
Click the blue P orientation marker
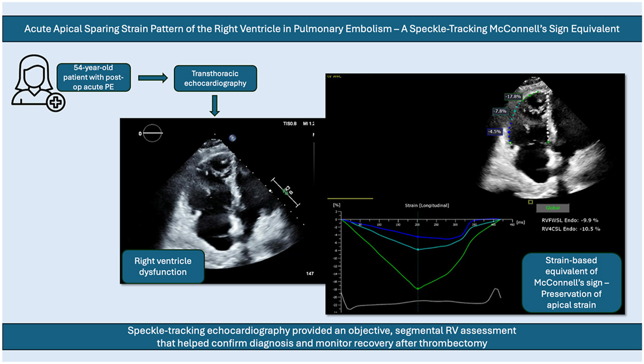[x=232, y=138]
